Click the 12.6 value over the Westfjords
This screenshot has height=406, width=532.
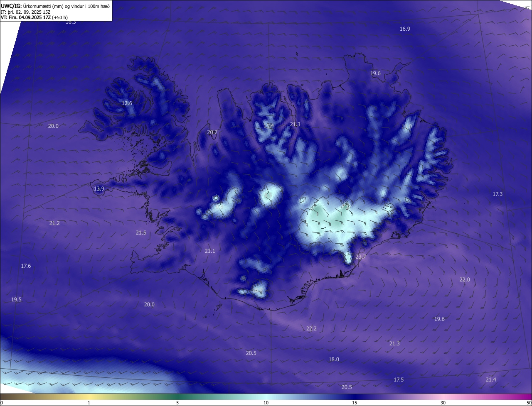click(x=127, y=103)
